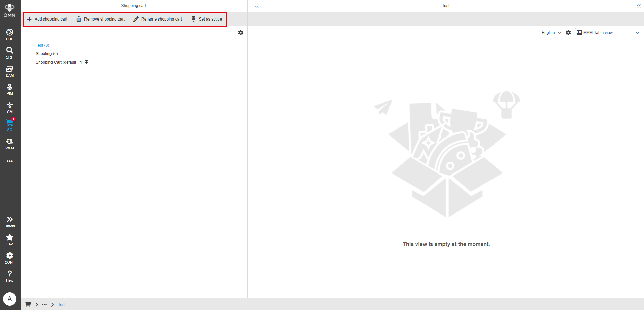Click the Test breadcrumb link

pos(62,305)
